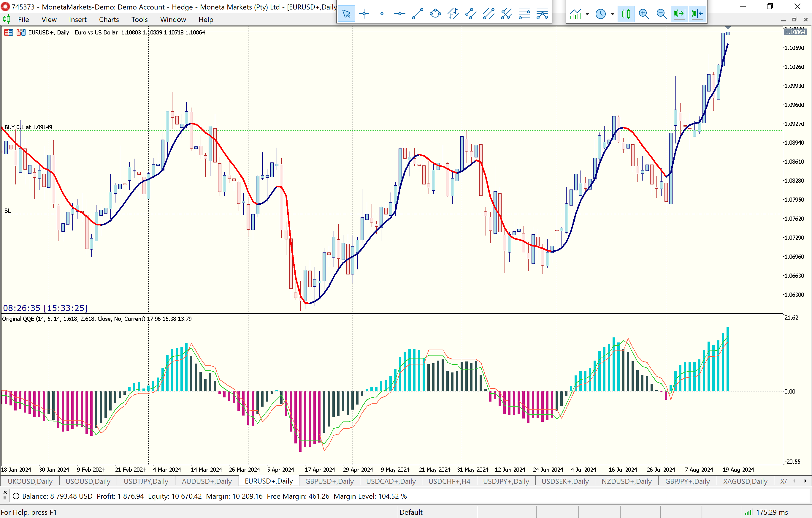
Task: Draw a vertical line
Action: pos(382,14)
